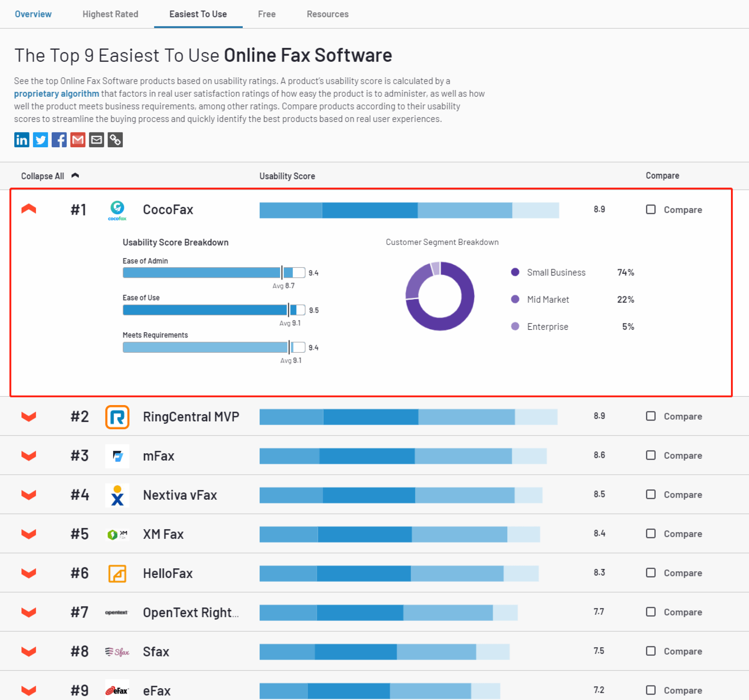749x700 pixels.
Task: Share page via email envelope icon
Action: (x=96, y=140)
